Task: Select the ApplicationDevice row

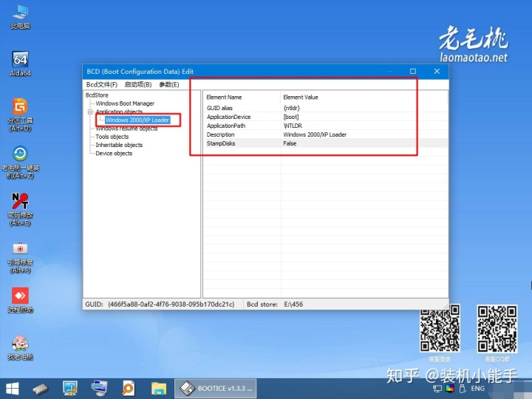Action: click(326, 117)
